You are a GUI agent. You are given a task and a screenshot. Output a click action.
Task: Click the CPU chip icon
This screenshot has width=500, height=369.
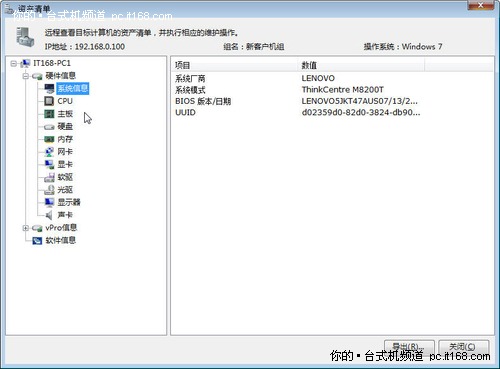pos(49,101)
